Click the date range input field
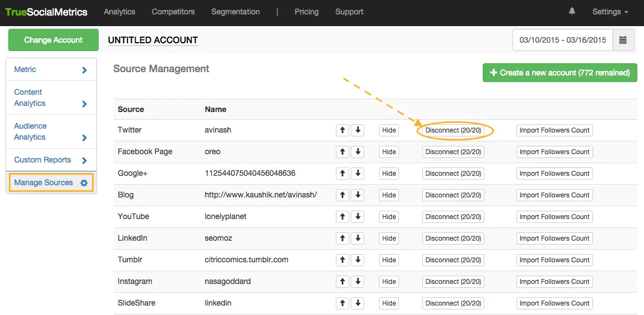Screen dimensions: 644x315 pyautogui.click(x=562, y=40)
